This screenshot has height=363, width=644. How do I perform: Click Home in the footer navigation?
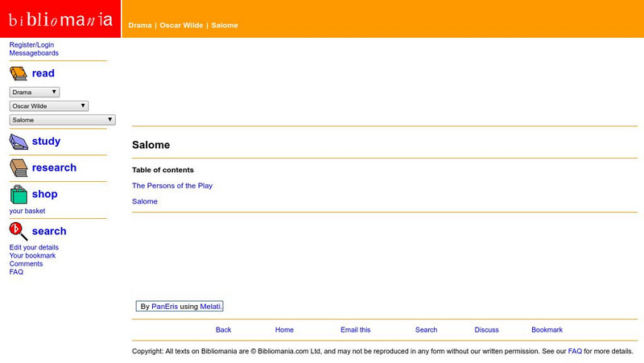click(x=284, y=330)
